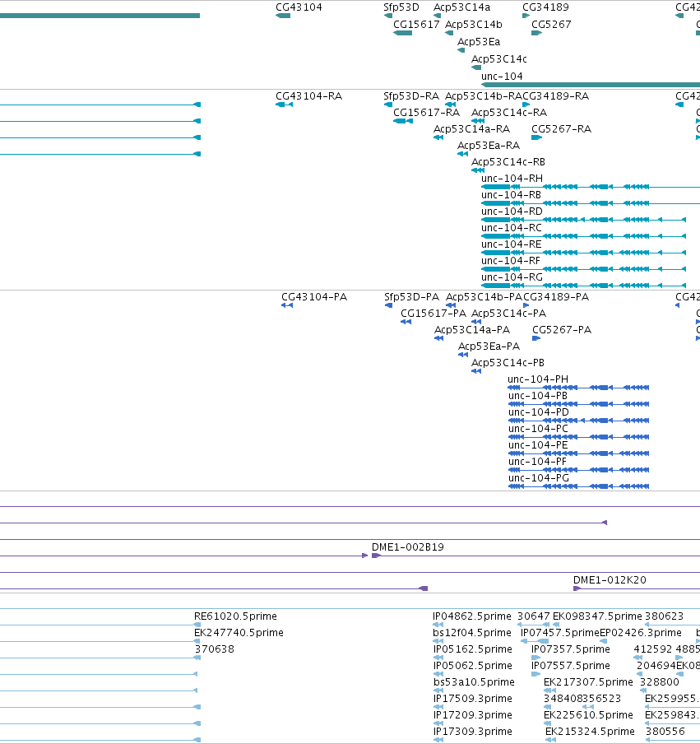This screenshot has width=700, height=744.
Task: Click the unc-104-RF transcript label
Action: coord(510,261)
